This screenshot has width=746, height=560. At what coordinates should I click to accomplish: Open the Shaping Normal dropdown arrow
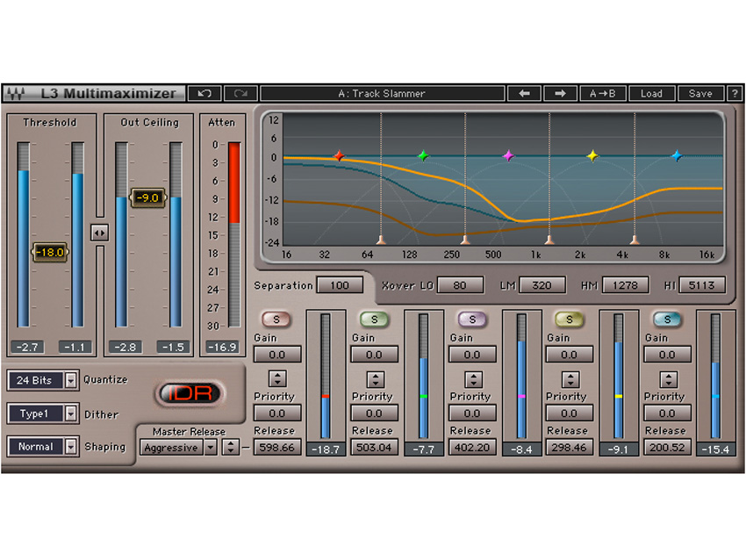(x=71, y=447)
